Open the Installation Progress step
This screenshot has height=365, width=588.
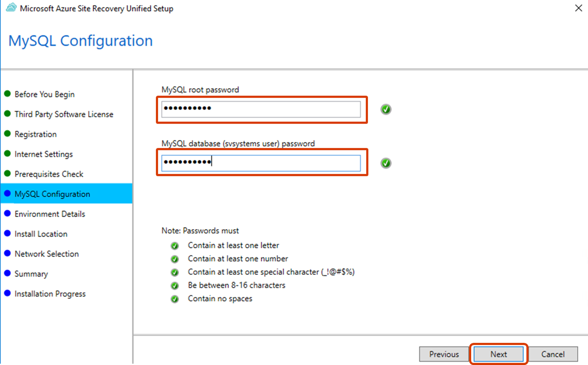pyautogui.click(x=50, y=294)
